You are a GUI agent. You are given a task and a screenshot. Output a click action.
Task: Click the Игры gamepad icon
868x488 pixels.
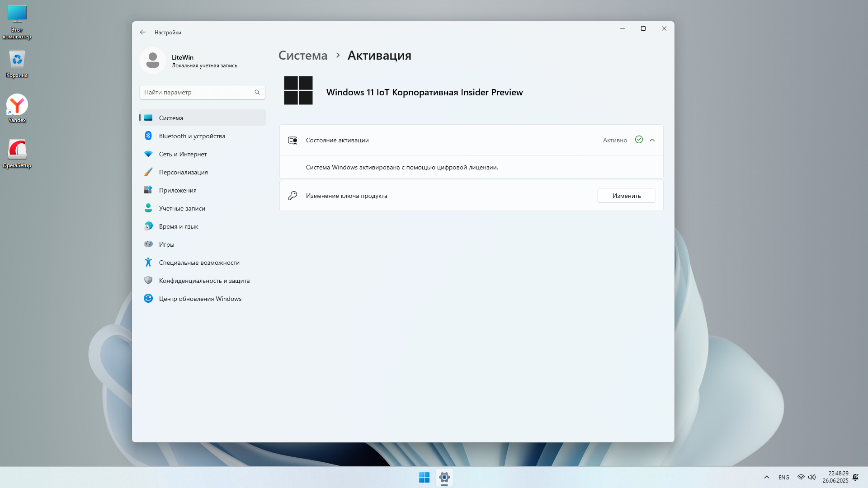(148, 244)
